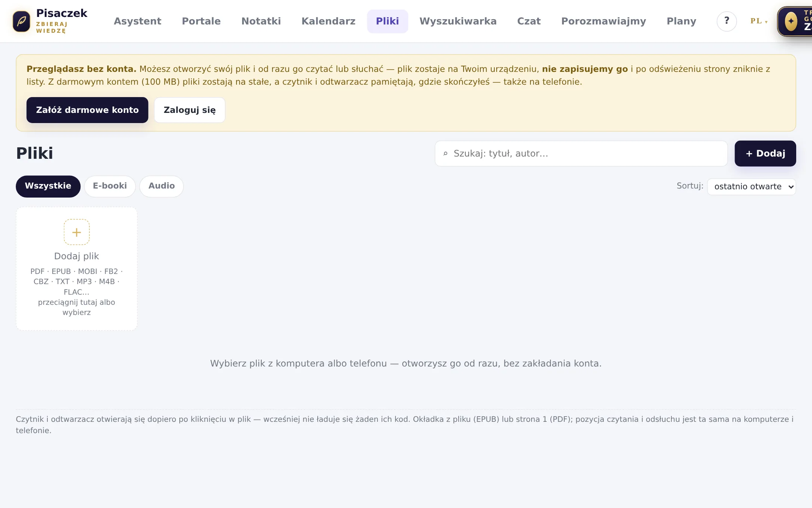The width and height of the screenshot is (812, 508).
Task: Click the Zaloguj się button
Action: [x=189, y=110]
